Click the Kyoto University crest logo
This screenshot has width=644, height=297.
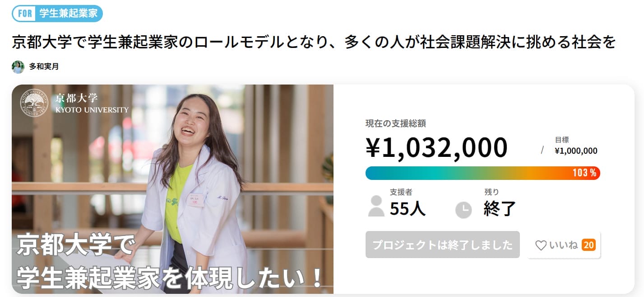34,103
